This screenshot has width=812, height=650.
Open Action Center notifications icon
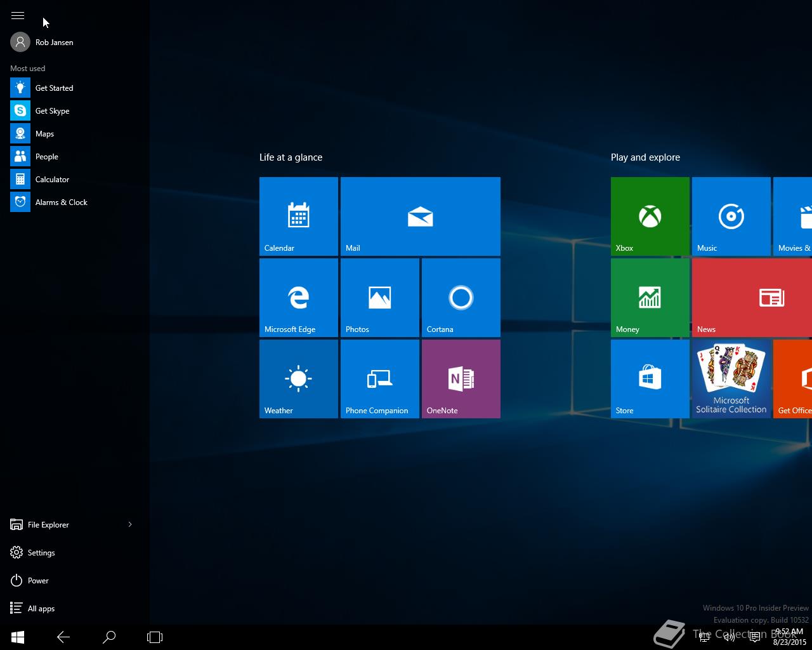[755, 637]
